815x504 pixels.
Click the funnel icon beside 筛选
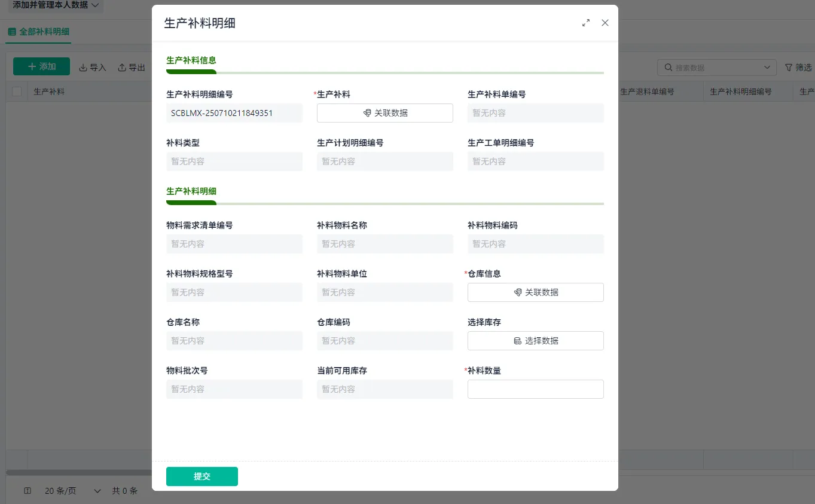coord(789,68)
